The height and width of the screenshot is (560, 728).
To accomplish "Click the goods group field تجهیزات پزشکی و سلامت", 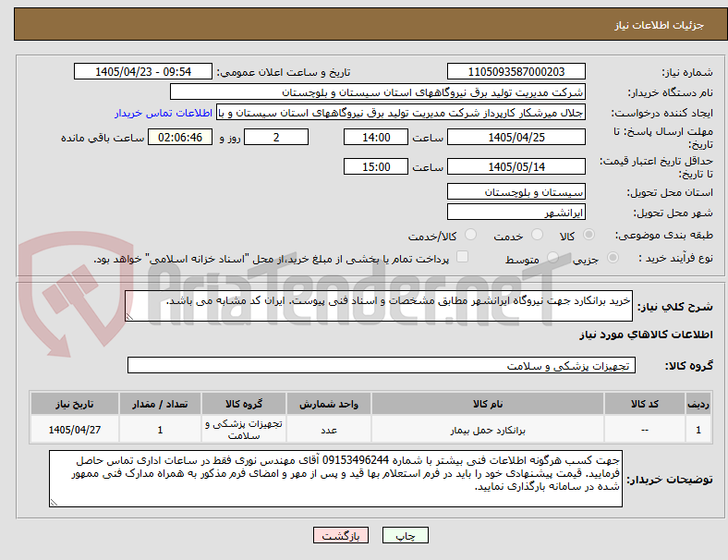I will 382,365.
